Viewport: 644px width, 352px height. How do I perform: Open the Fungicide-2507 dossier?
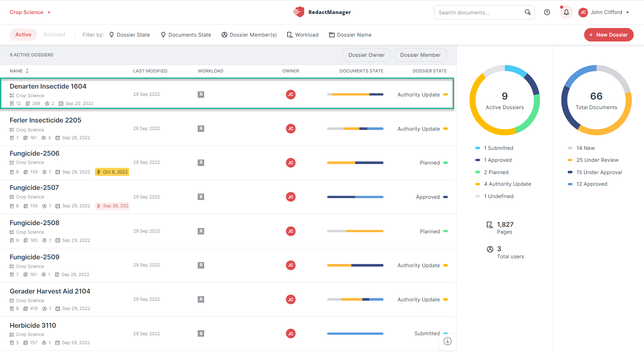(34, 187)
